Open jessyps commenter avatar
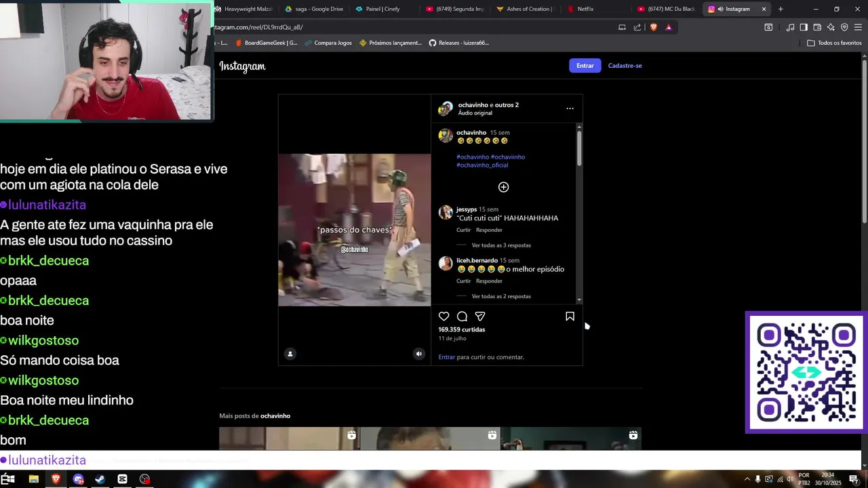 (446, 213)
